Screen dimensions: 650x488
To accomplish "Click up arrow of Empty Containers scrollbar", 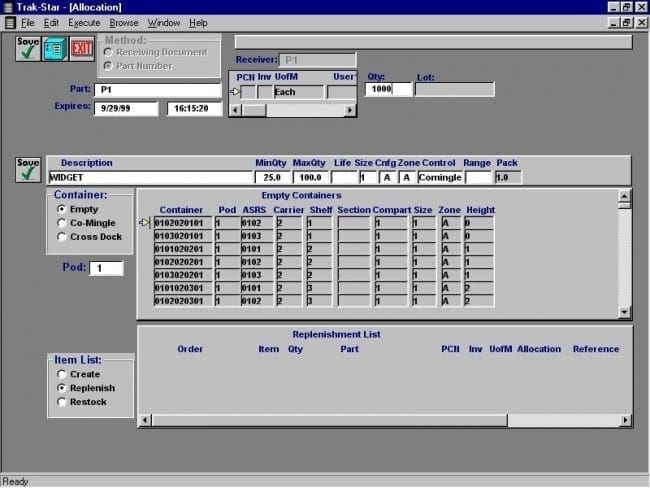I will [624, 195].
